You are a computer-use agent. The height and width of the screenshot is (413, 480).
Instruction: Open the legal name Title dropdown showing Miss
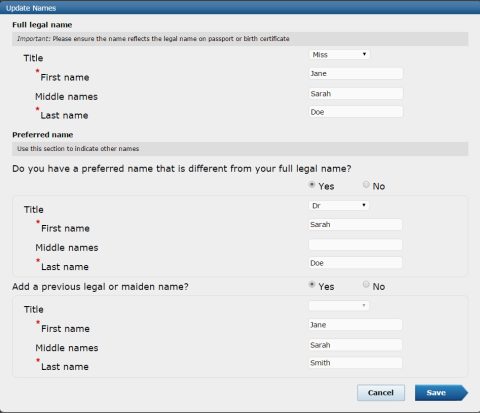[x=339, y=54]
